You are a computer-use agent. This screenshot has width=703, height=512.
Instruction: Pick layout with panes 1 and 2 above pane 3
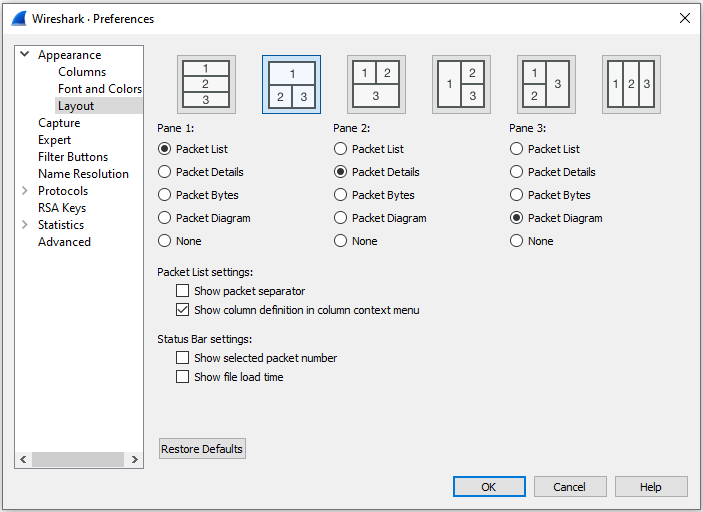tap(376, 84)
